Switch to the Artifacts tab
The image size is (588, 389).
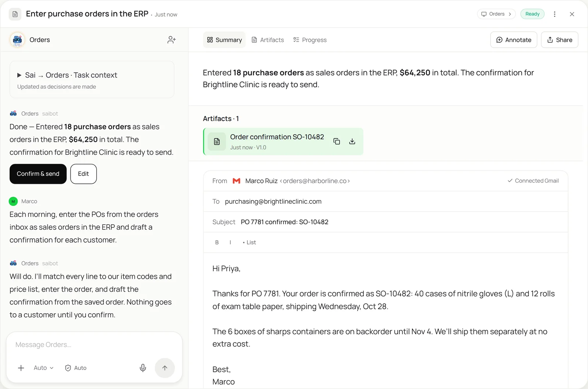coord(268,40)
